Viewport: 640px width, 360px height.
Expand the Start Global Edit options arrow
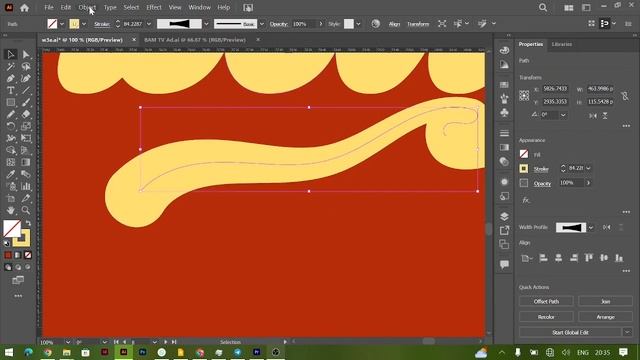(x=627, y=332)
